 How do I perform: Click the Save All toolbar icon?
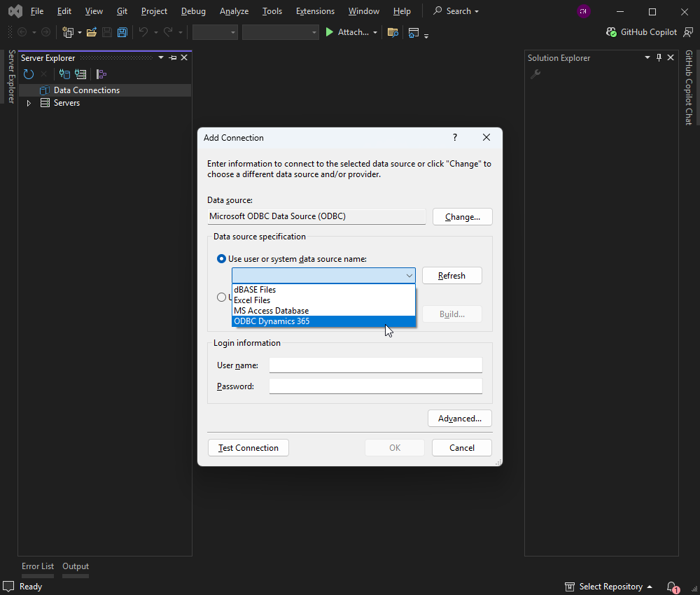click(x=122, y=32)
